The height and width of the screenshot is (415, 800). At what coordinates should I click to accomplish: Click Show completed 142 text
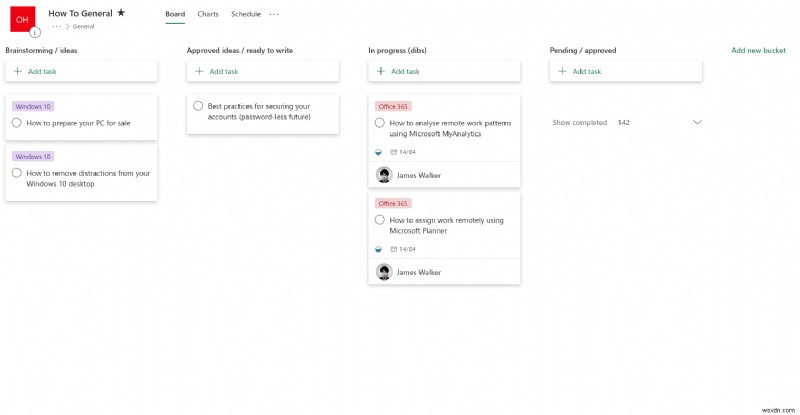point(591,123)
